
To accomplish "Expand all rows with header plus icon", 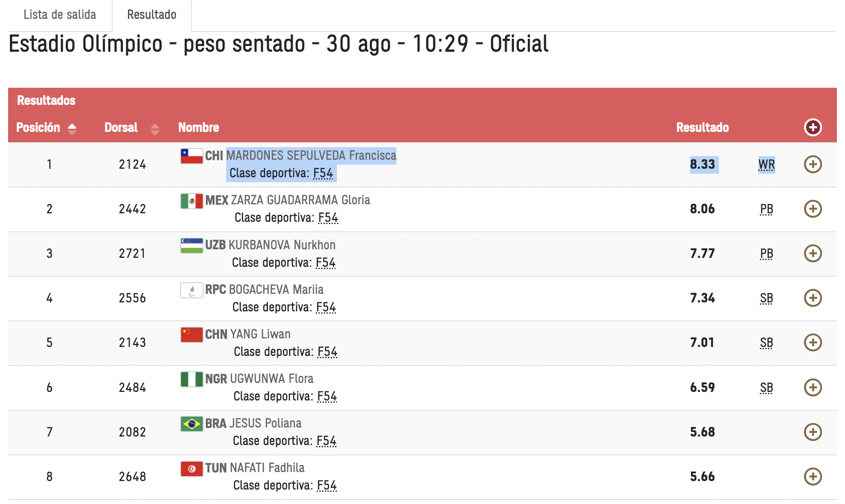I will (x=813, y=127).
